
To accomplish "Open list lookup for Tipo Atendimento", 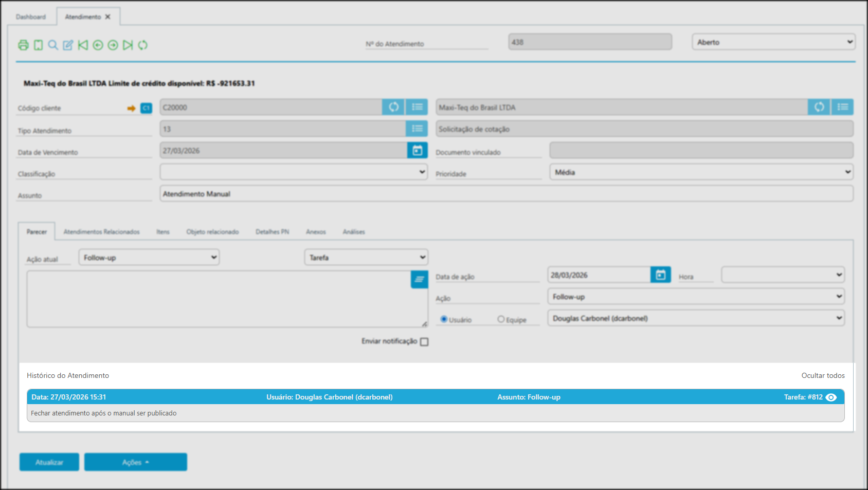I will pos(417,129).
